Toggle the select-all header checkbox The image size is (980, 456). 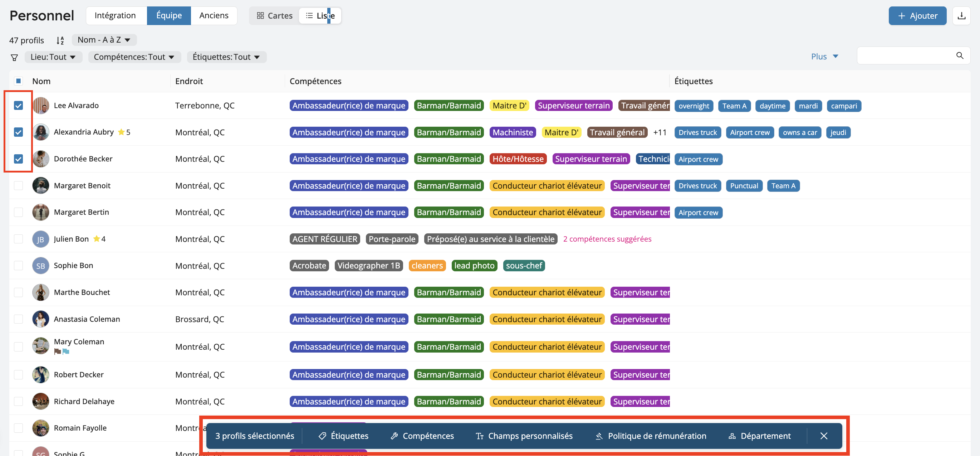(x=18, y=81)
